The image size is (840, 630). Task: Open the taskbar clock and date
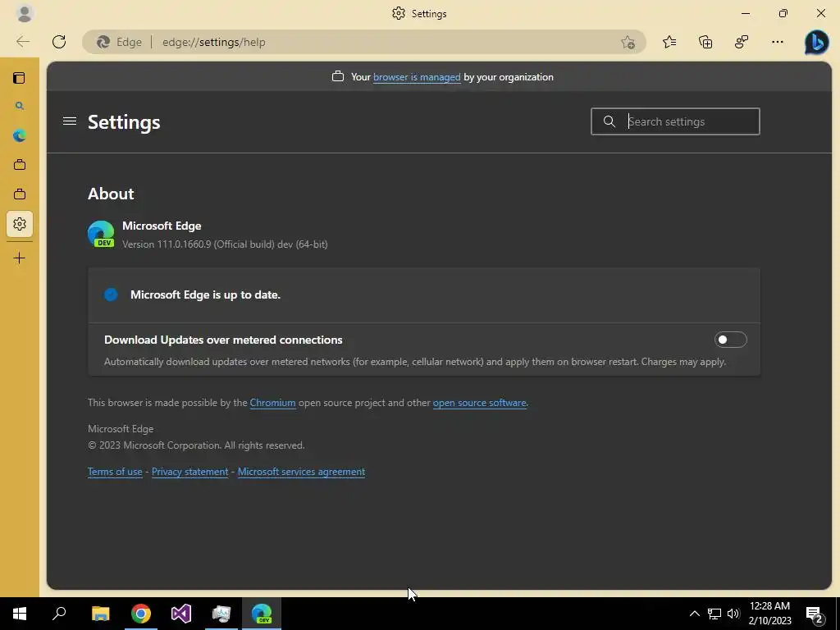(x=769, y=614)
